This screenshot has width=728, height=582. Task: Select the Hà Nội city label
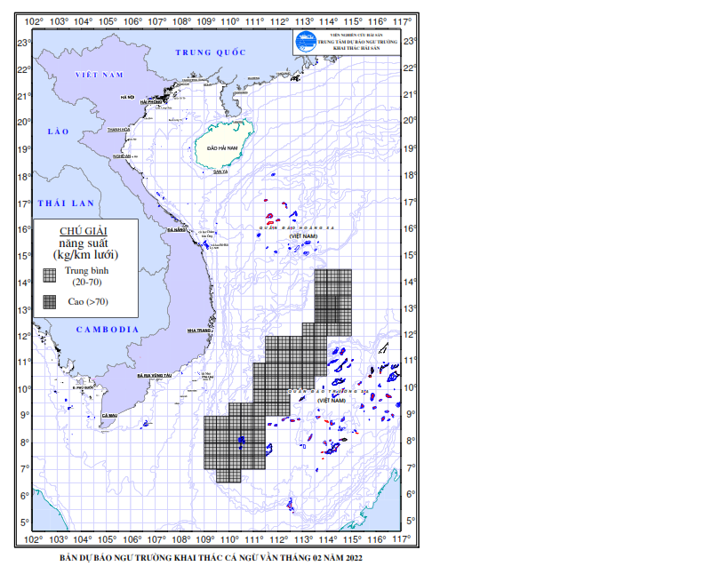127,96
